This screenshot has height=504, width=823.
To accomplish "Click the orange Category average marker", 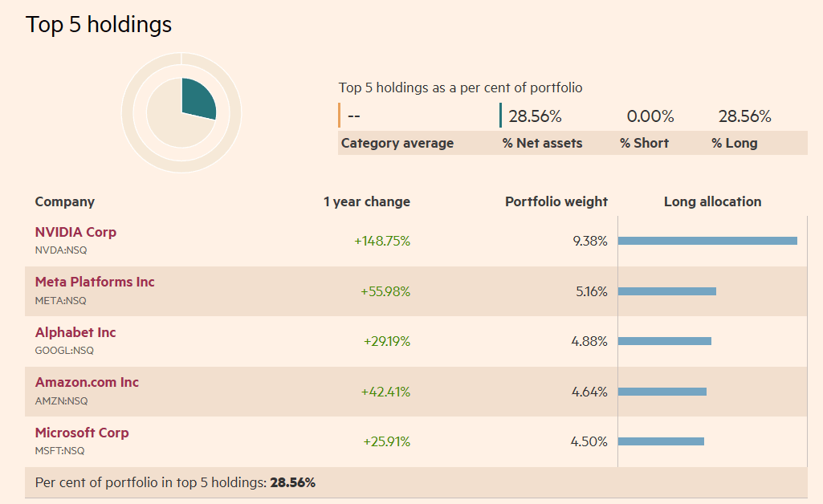I will pos(338,116).
